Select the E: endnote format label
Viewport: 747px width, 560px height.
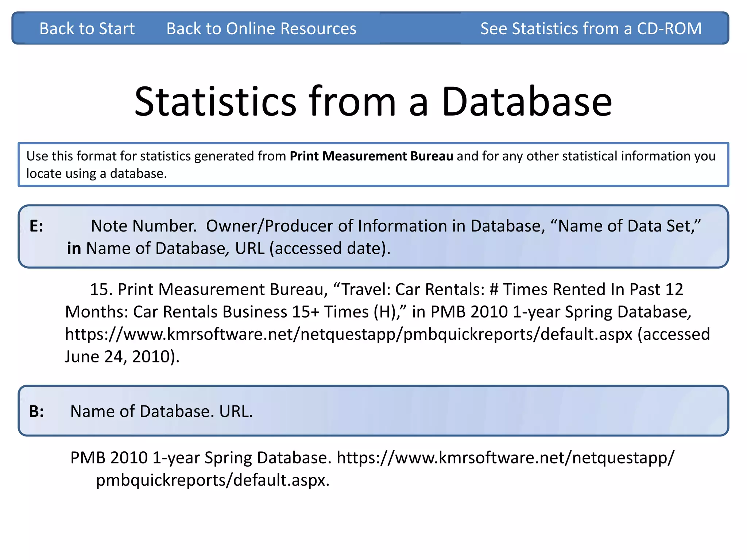click(36, 226)
